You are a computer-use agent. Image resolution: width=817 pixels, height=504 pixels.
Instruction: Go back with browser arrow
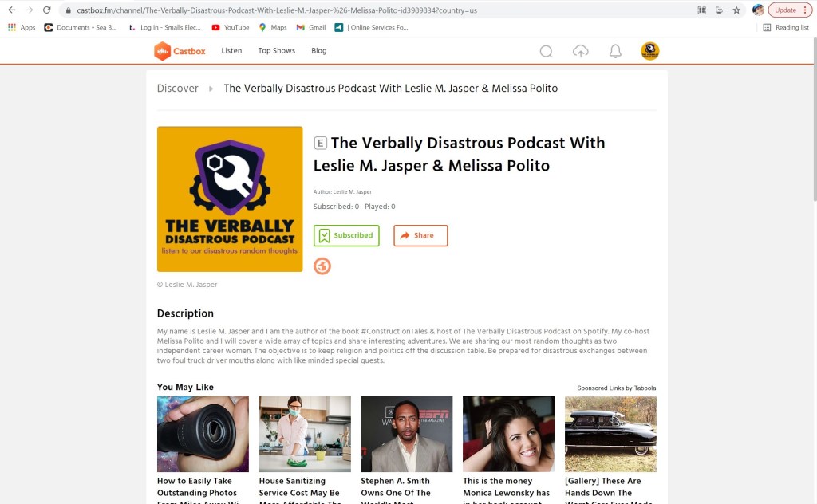point(12,10)
